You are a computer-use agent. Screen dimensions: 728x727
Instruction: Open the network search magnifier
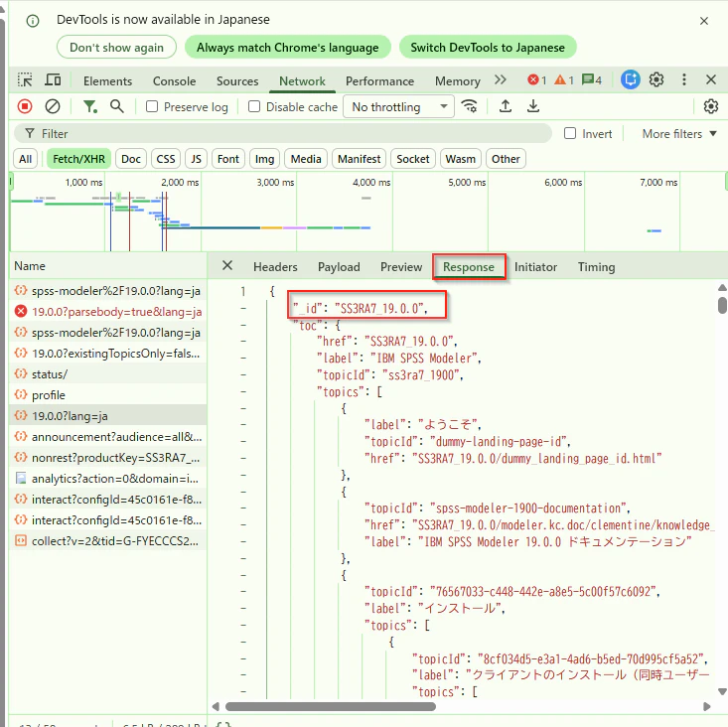click(x=117, y=107)
